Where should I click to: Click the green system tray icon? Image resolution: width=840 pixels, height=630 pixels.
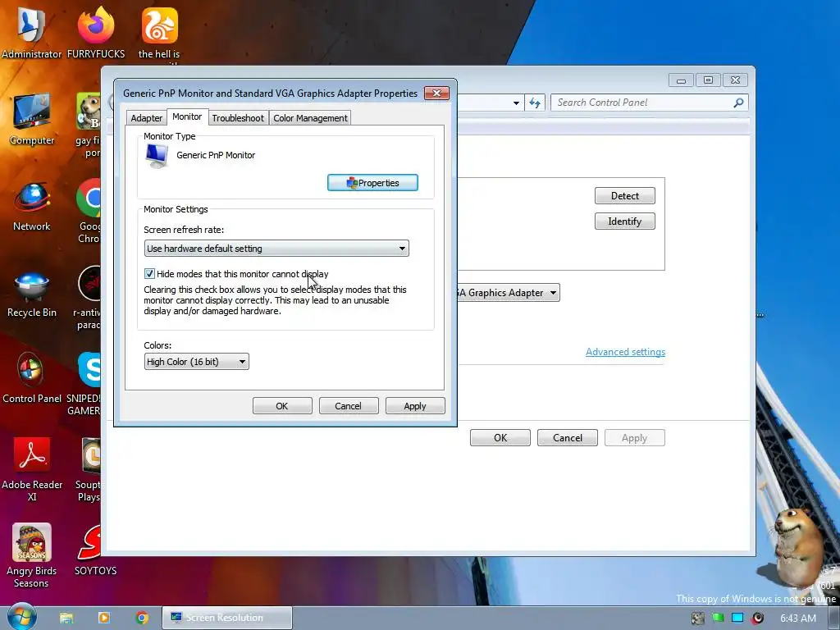[718, 618]
